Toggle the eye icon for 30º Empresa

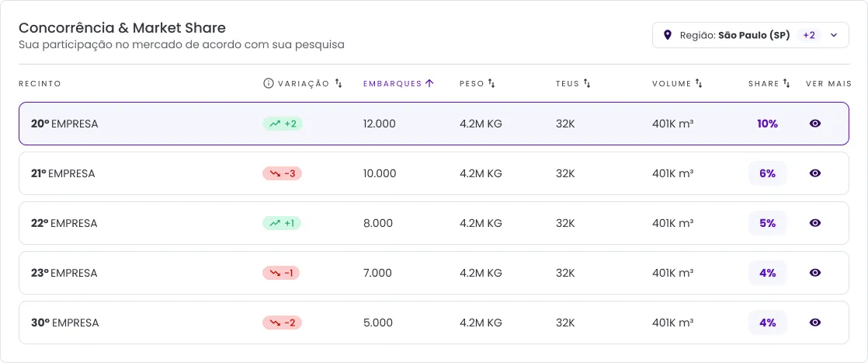815,323
